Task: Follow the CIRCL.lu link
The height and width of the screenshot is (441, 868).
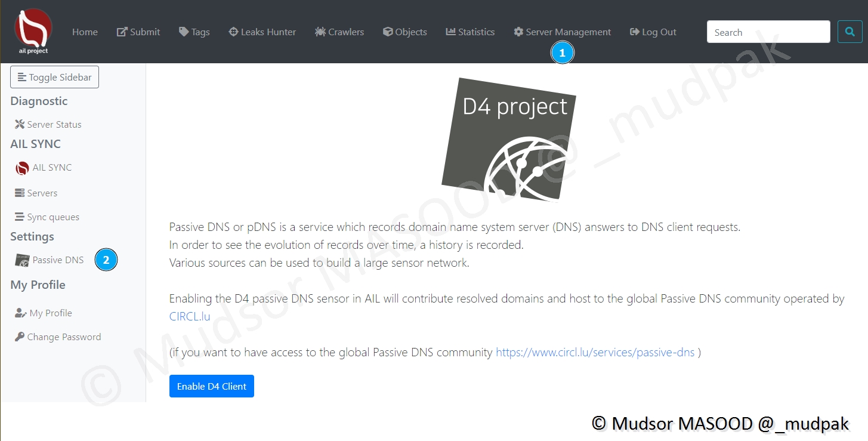Action: (190, 317)
